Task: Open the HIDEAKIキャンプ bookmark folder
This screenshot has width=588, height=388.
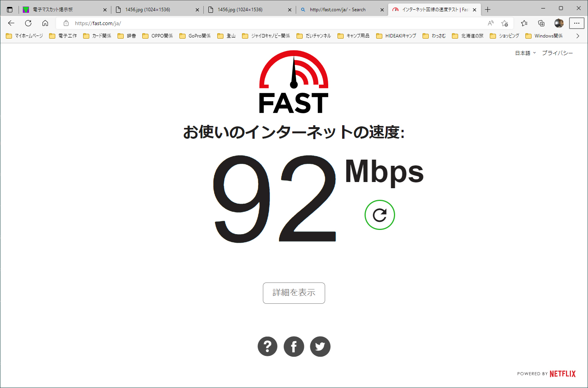Action: [396, 36]
